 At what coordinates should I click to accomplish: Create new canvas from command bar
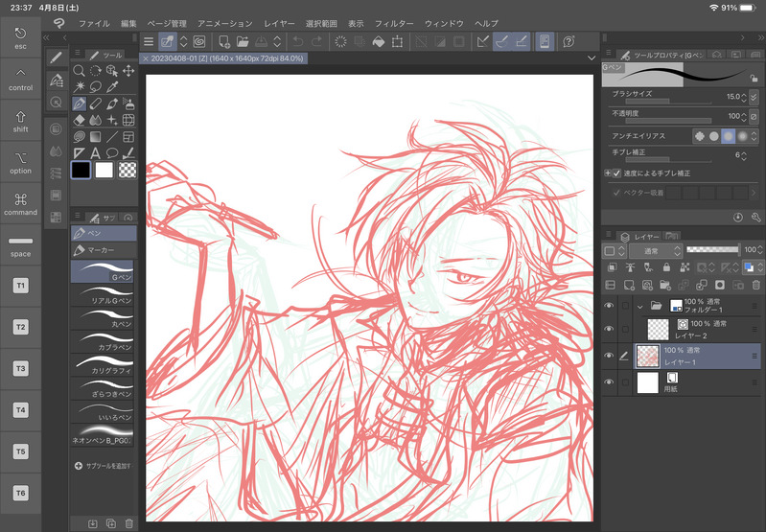[x=224, y=42]
